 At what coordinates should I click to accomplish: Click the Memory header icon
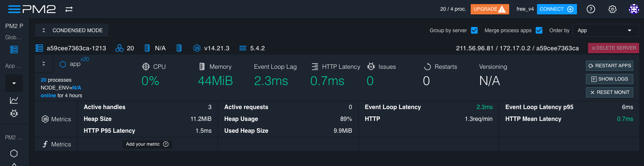tap(202, 67)
